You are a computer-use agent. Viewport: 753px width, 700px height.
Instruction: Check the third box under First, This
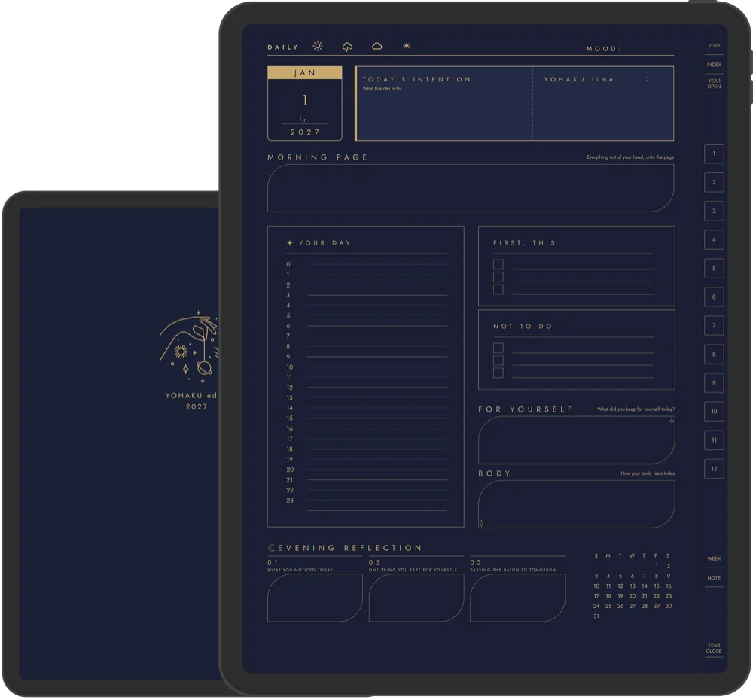pos(498,290)
